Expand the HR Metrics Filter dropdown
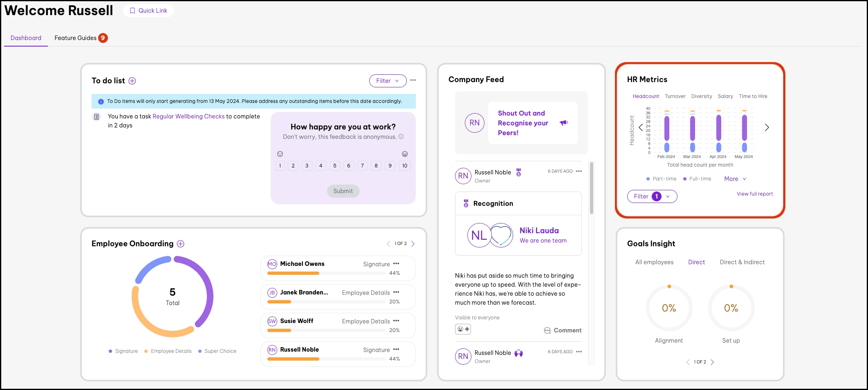 coord(652,196)
